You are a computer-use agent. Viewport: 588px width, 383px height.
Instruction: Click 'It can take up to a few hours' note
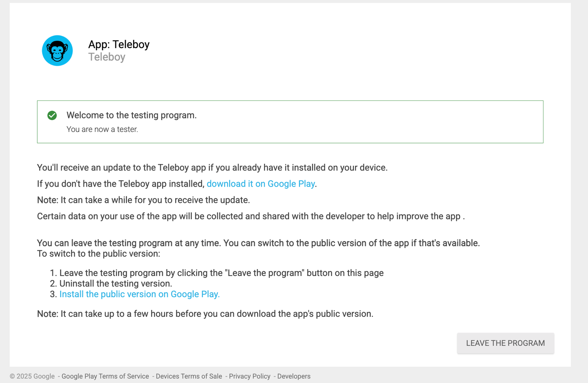click(205, 314)
